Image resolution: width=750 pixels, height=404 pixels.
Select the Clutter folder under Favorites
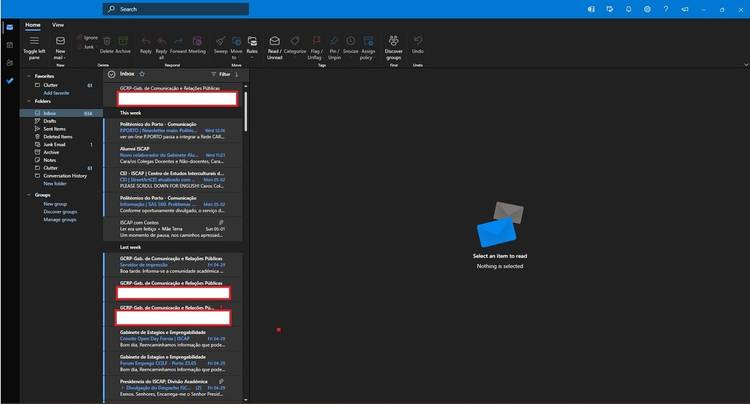coord(61,85)
